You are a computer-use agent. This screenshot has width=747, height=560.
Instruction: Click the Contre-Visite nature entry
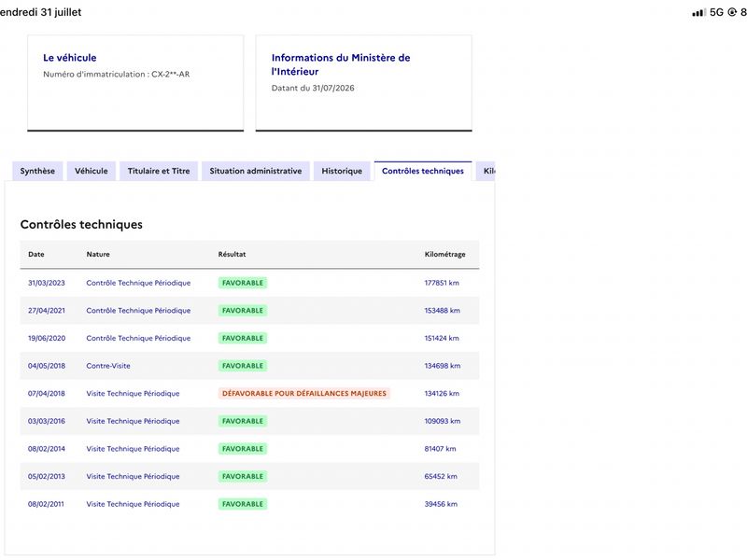click(x=108, y=366)
